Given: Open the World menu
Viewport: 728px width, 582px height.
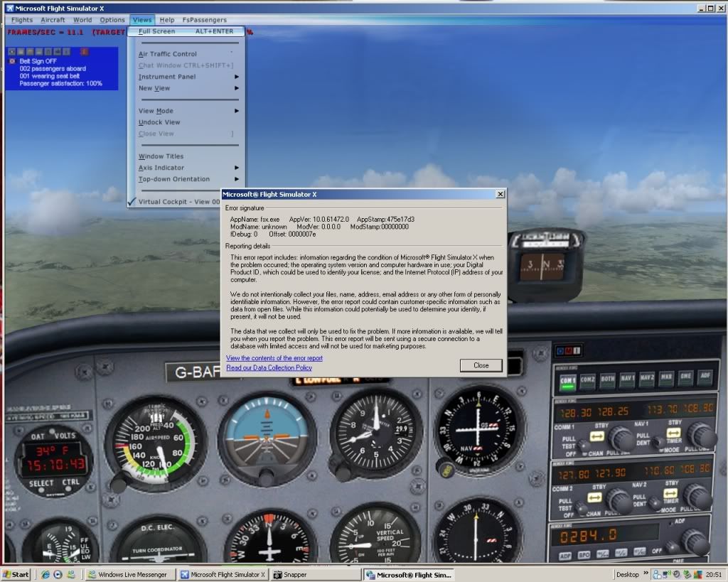Looking at the screenshot, I should 82,20.
